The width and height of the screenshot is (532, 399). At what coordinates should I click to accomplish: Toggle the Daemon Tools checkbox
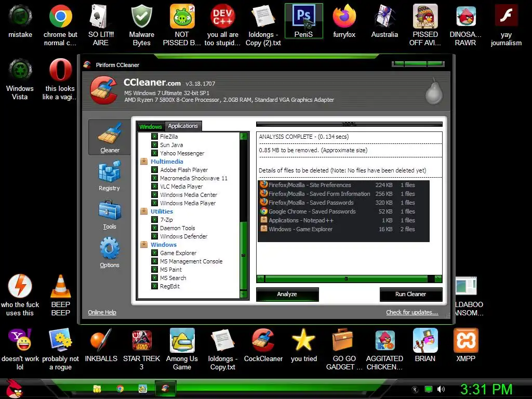pos(154,228)
